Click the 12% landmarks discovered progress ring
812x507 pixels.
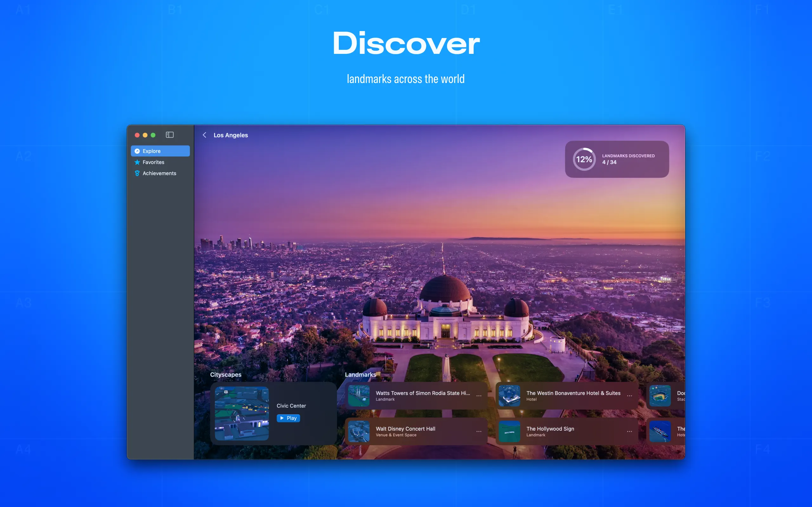click(584, 159)
